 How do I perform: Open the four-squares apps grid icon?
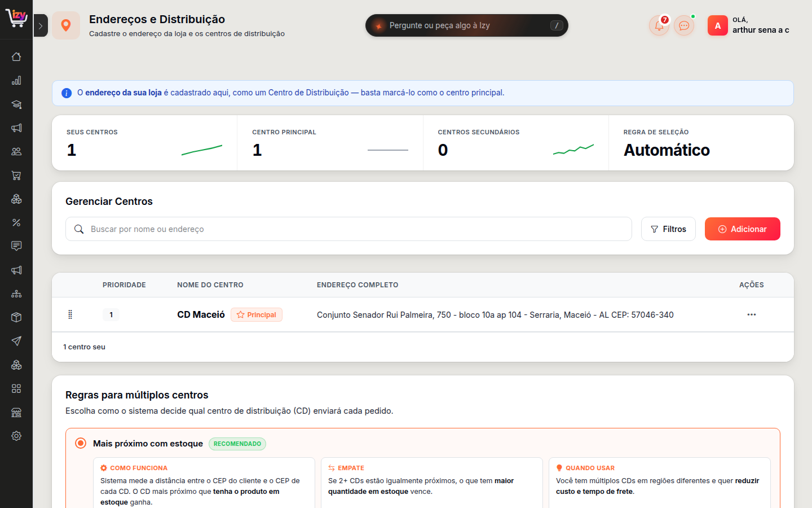(x=16, y=388)
